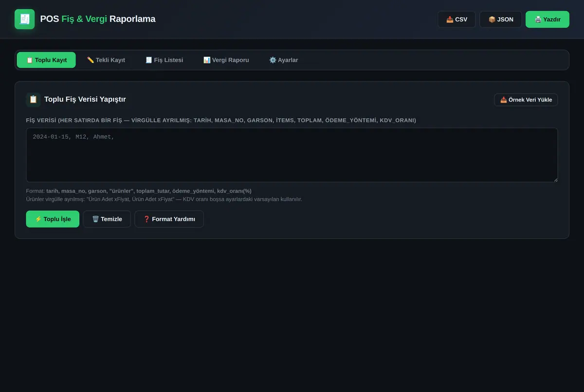Print with the Yazdır button

(547, 19)
